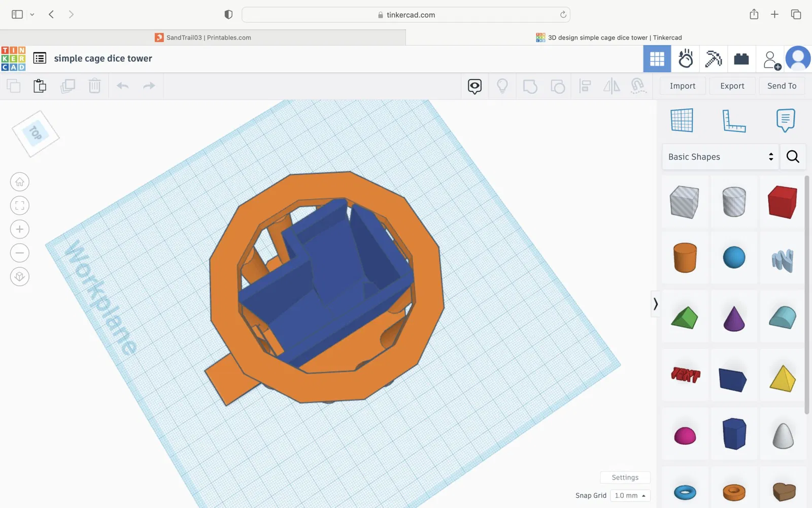The width and height of the screenshot is (812, 508).
Task: Toggle show all hidden lightbulb
Action: point(502,86)
